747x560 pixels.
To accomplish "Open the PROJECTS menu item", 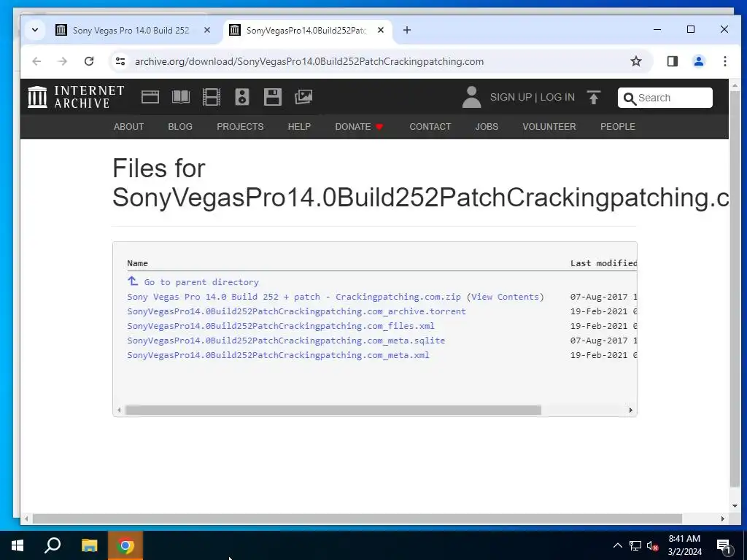I will click(x=240, y=127).
